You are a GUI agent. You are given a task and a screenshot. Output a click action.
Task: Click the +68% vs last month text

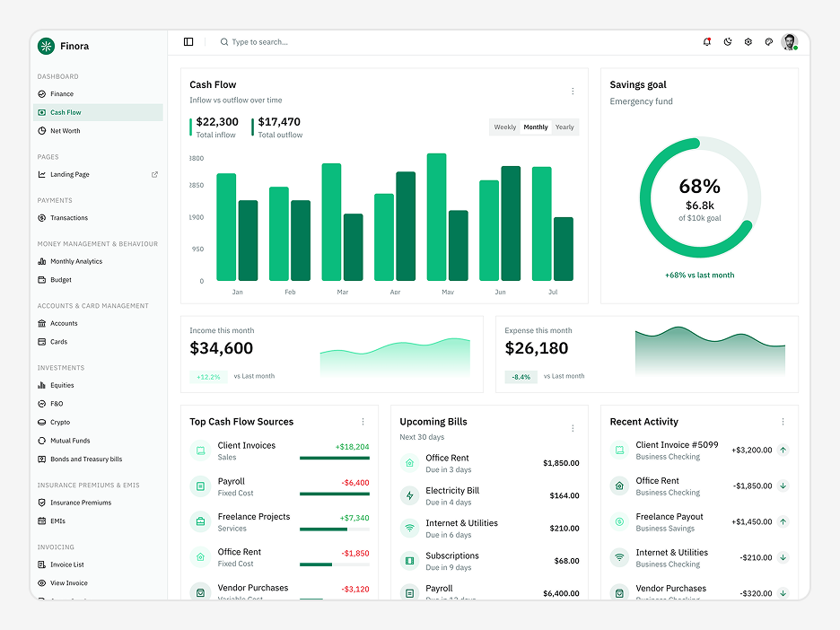[700, 275]
